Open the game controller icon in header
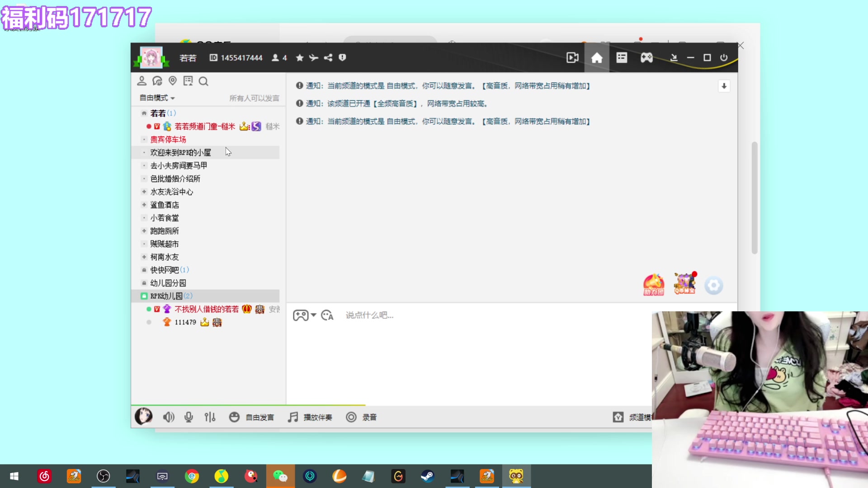Screen dimensions: 868x488 click(x=646, y=58)
